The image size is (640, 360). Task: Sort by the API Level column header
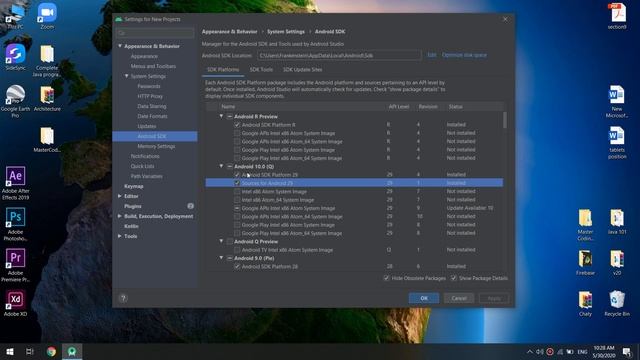398,107
